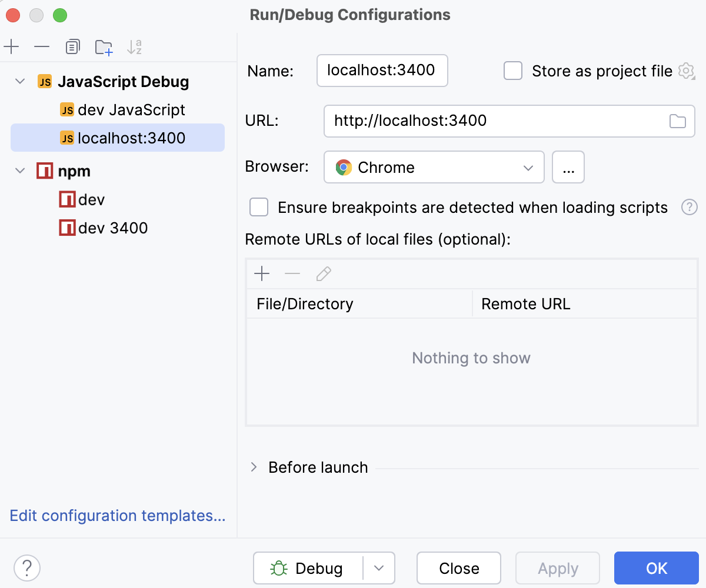This screenshot has width=706, height=588.
Task: Create a new folder using the toolbar icon
Action: tap(104, 47)
